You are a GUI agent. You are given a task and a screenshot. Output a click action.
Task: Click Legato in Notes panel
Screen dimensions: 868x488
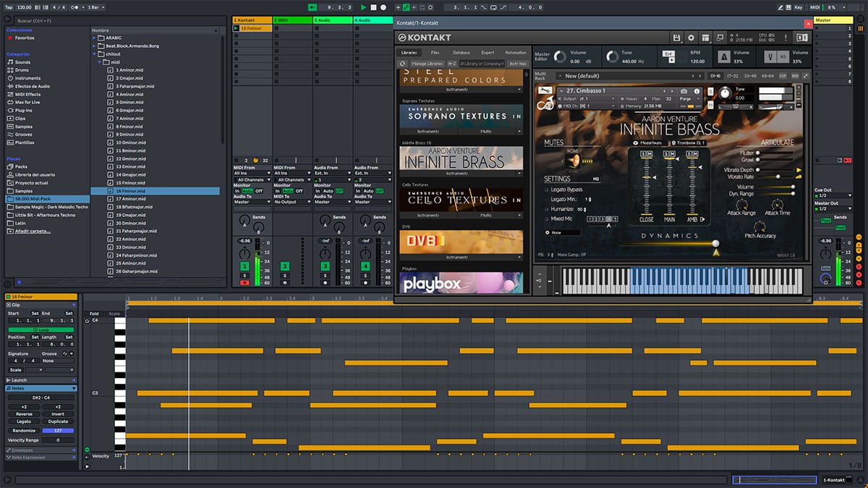[24, 421]
